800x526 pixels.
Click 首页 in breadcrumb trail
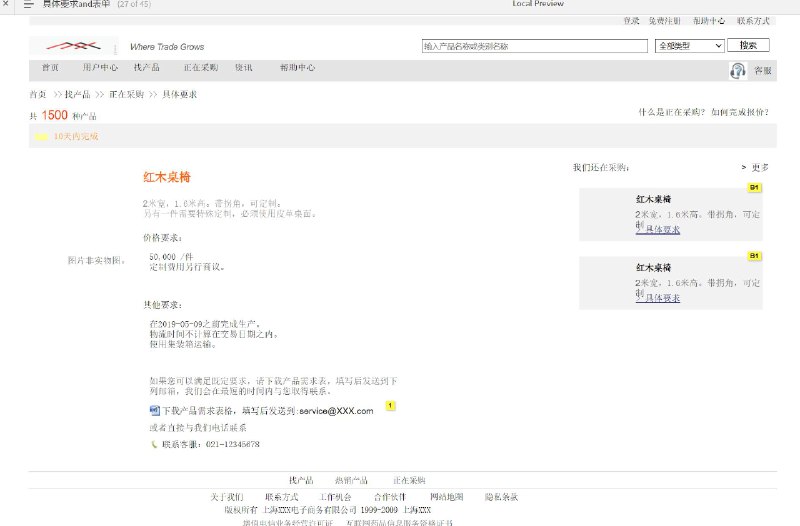coord(38,94)
